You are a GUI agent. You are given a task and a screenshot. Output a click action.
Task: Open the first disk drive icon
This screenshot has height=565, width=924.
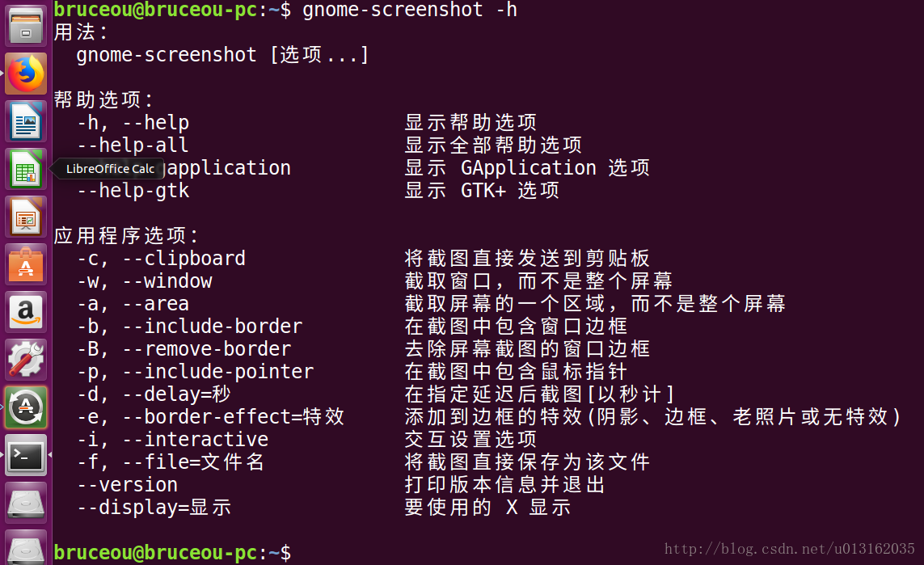(26, 503)
